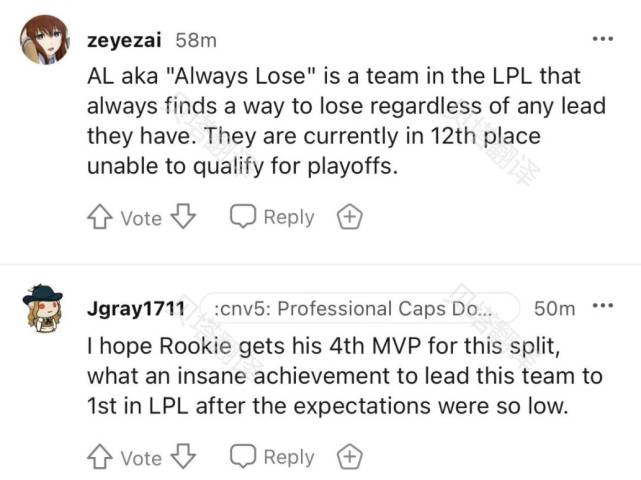Click the award plus icon under Jgray1711's comment

349,457
